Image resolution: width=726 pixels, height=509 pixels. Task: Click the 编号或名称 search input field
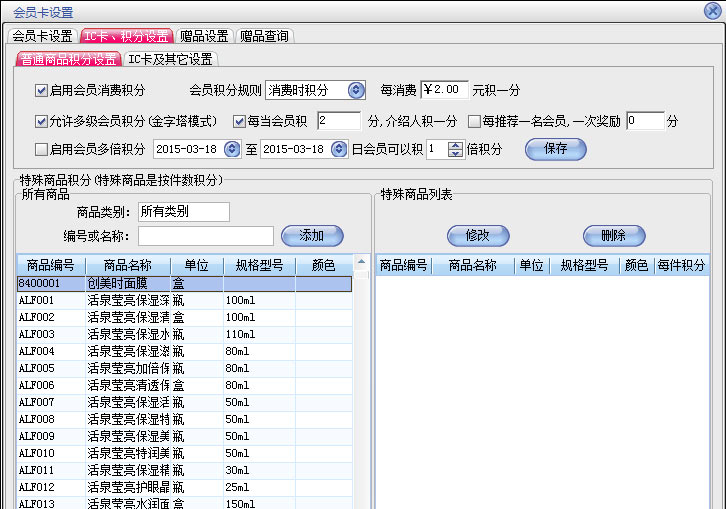click(x=205, y=236)
